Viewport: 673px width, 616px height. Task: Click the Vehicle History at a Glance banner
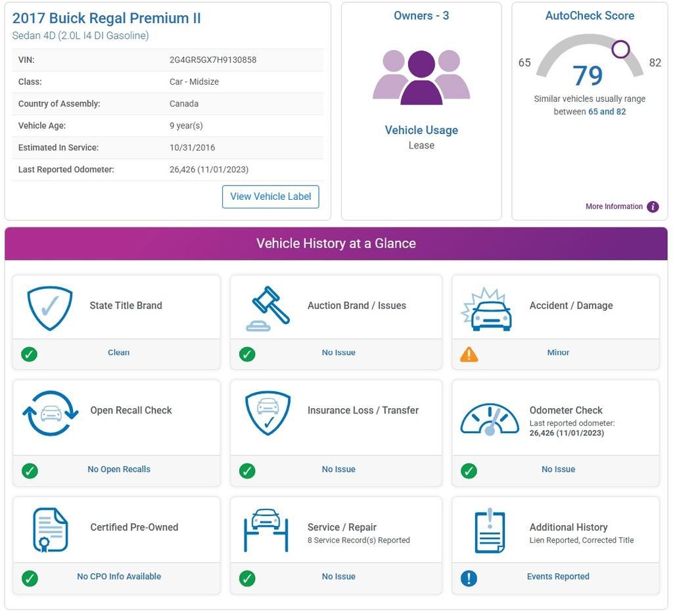pyautogui.click(x=336, y=243)
